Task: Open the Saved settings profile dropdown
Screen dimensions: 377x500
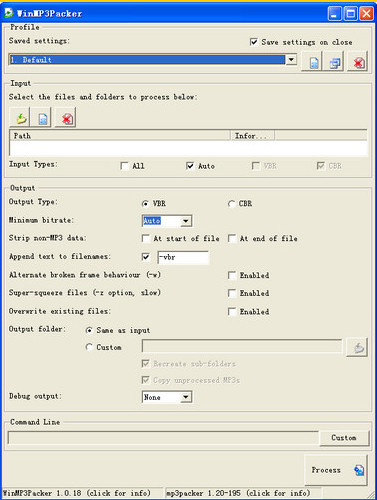Action: click(x=291, y=60)
